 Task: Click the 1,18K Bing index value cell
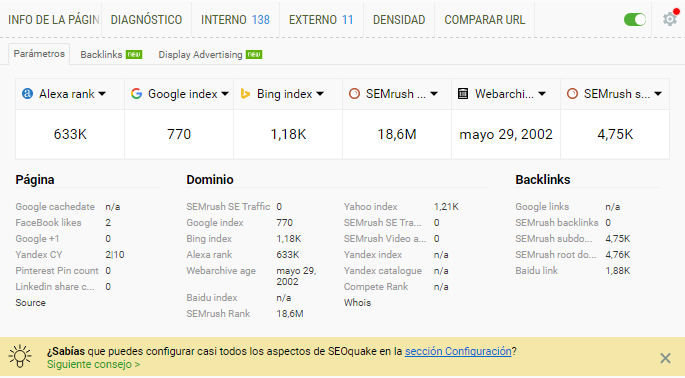click(x=288, y=134)
